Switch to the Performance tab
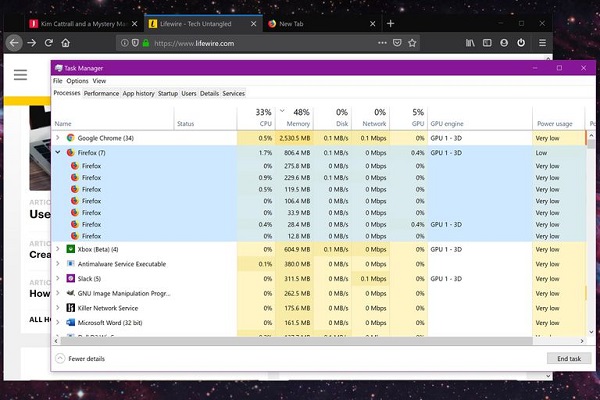 (x=101, y=93)
